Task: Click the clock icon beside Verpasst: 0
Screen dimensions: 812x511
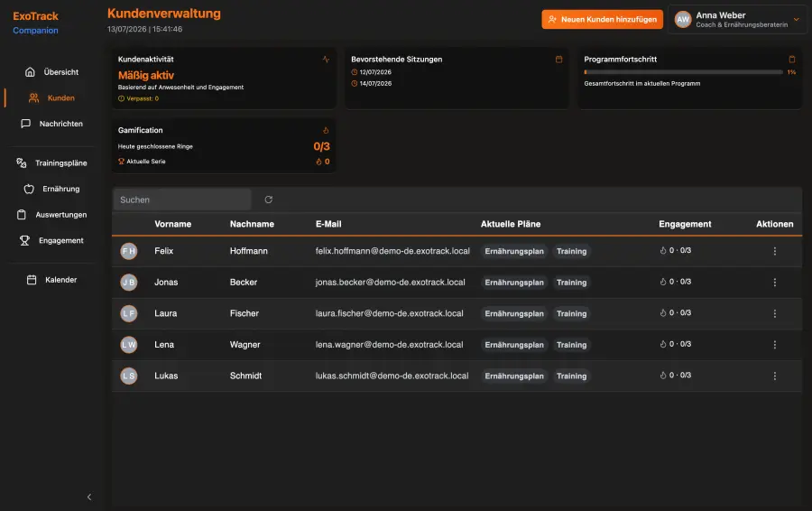Action: coord(121,98)
